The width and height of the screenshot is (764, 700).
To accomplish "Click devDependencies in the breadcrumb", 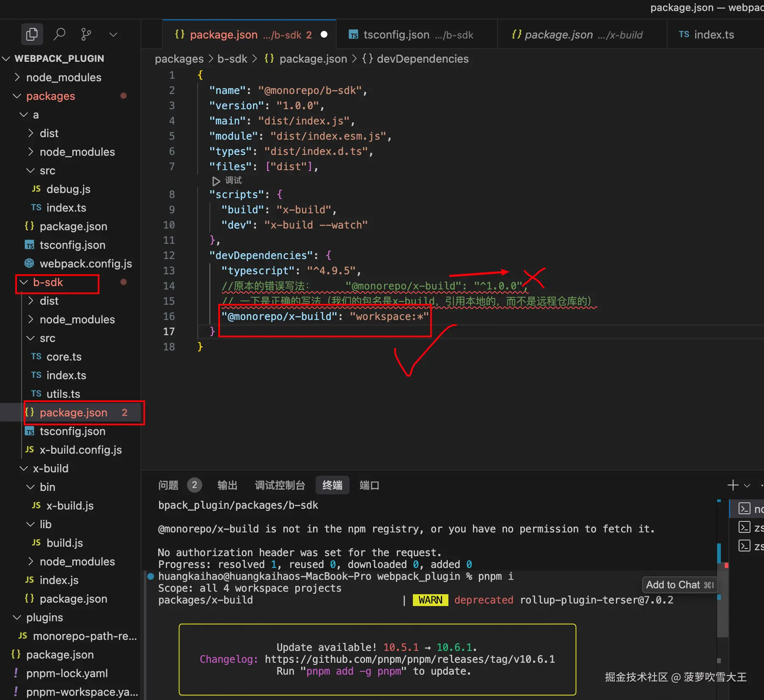I will 422,59.
